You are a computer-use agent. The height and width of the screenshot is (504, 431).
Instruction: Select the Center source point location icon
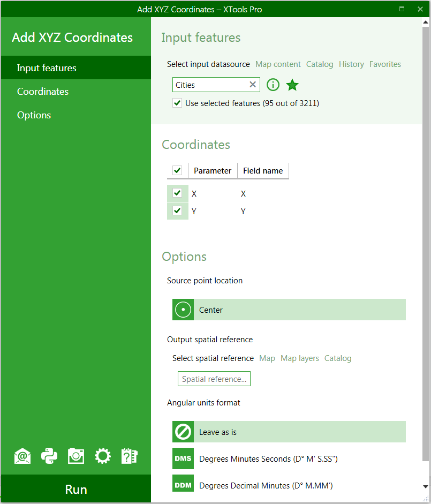point(183,310)
